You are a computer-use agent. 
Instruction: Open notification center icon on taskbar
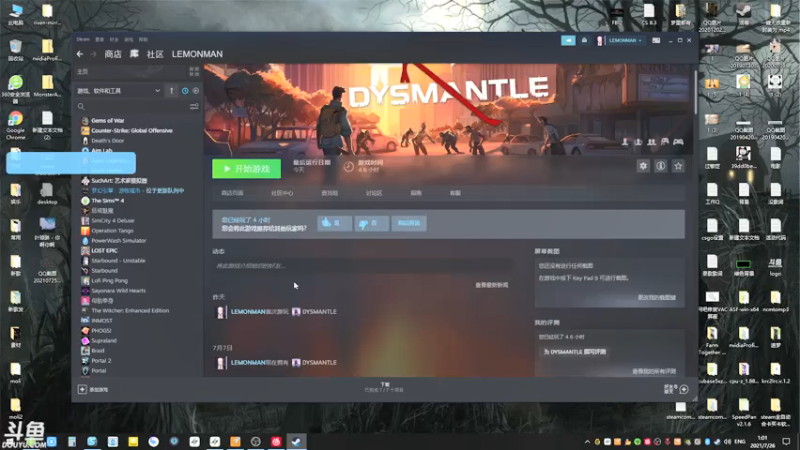click(x=786, y=442)
